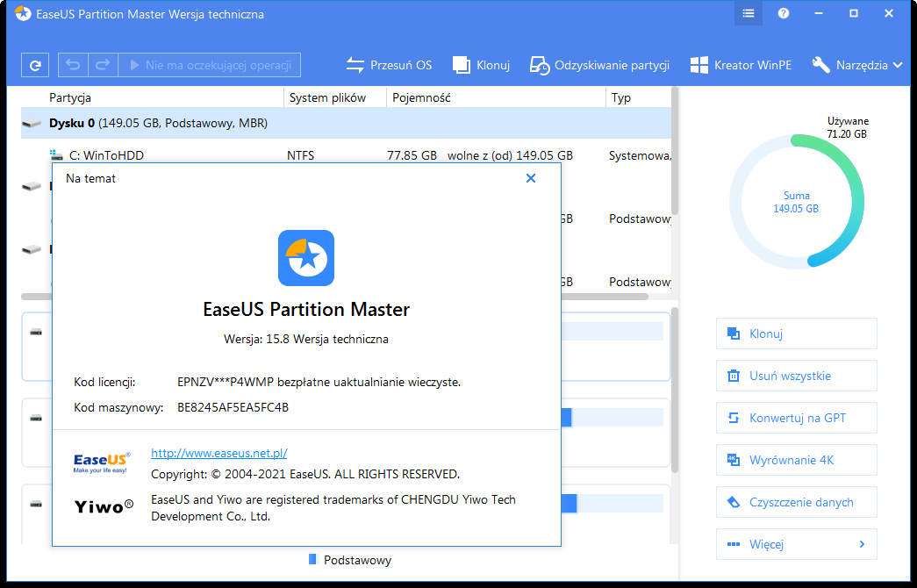The width and height of the screenshot is (917, 588).
Task: Click the Usuń wszystkie button
Action: pos(797,376)
